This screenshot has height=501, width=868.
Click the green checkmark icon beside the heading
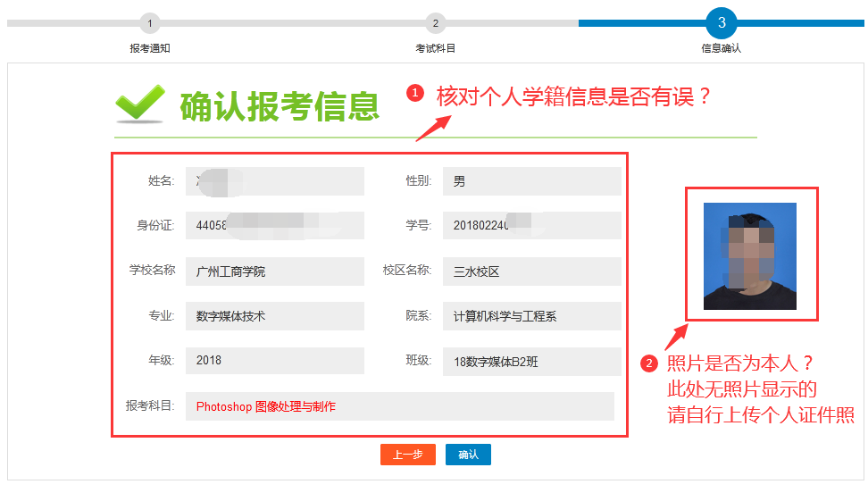coord(140,104)
